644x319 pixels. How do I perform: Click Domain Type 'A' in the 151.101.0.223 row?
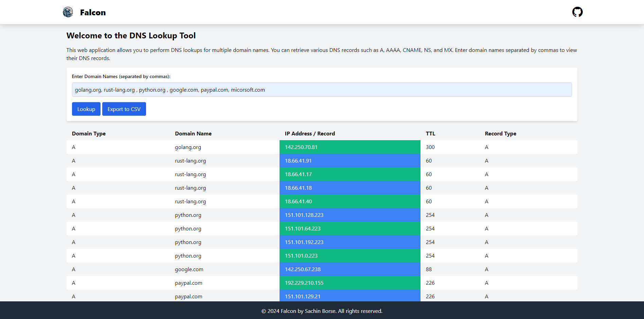74,256
